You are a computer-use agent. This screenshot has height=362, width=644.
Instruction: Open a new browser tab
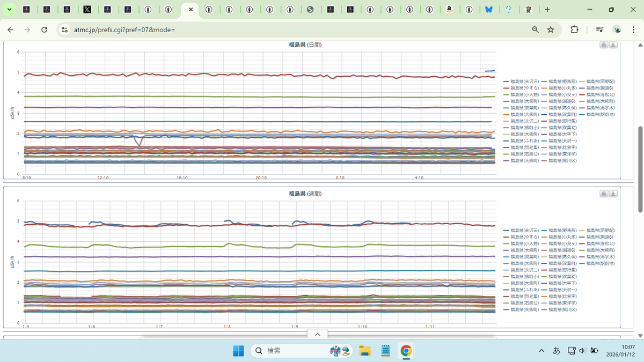tap(547, 10)
